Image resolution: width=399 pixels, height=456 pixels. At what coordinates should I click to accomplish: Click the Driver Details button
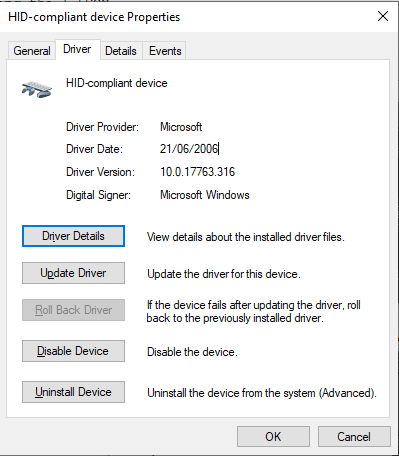tap(73, 236)
